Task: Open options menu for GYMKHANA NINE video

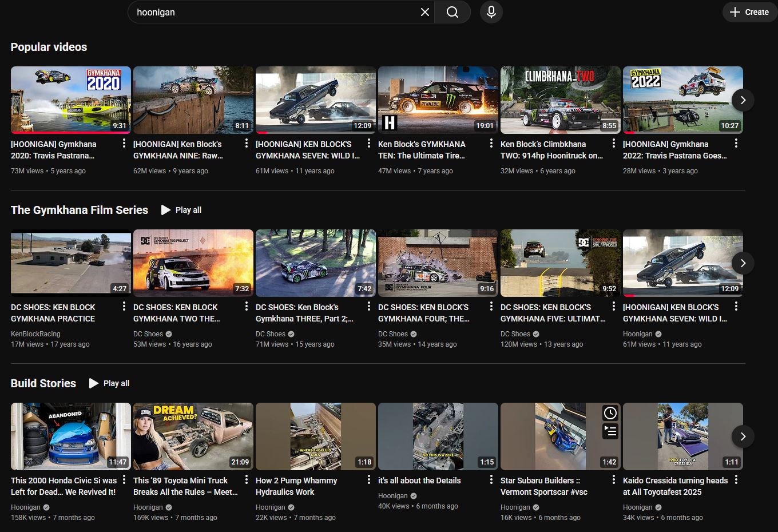Action: (x=246, y=143)
